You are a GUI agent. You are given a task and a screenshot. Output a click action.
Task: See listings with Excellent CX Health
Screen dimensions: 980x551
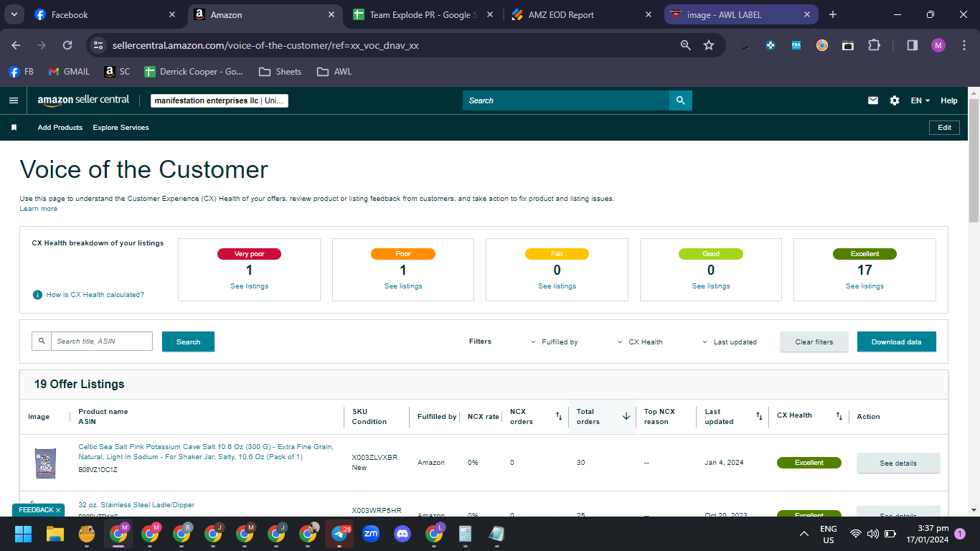pyautogui.click(x=864, y=286)
